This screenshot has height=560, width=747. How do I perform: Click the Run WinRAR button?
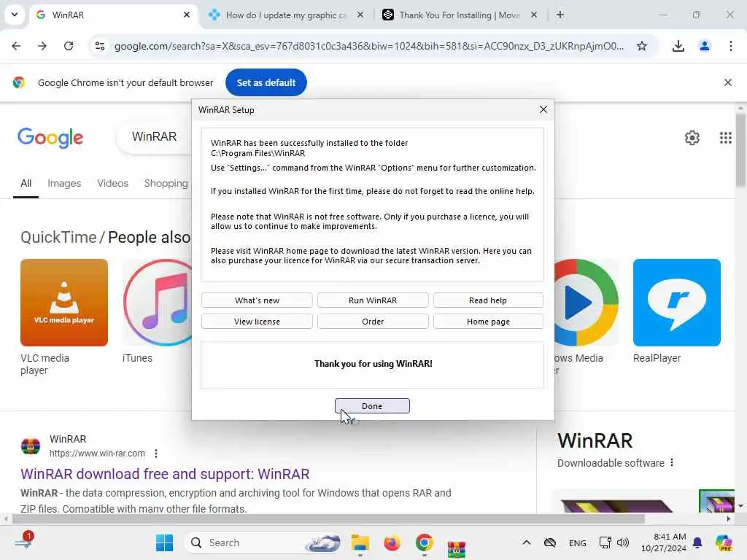tap(373, 300)
